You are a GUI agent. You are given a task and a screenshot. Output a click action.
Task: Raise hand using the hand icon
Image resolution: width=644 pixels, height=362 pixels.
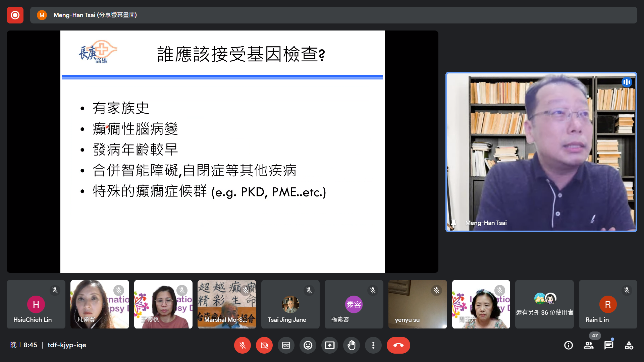pyautogui.click(x=352, y=345)
